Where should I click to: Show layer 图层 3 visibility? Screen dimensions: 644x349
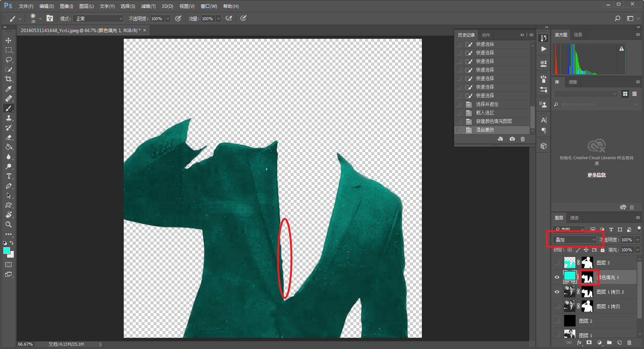click(x=557, y=263)
